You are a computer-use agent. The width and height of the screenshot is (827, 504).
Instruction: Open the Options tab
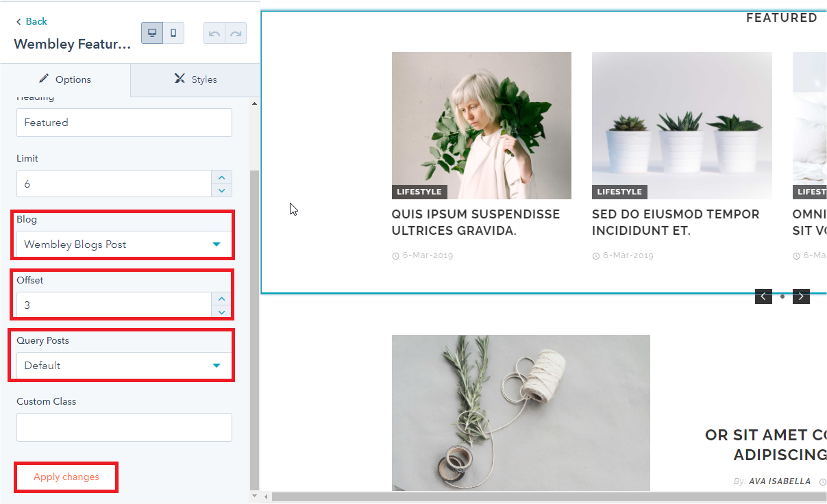pos(65,79)
